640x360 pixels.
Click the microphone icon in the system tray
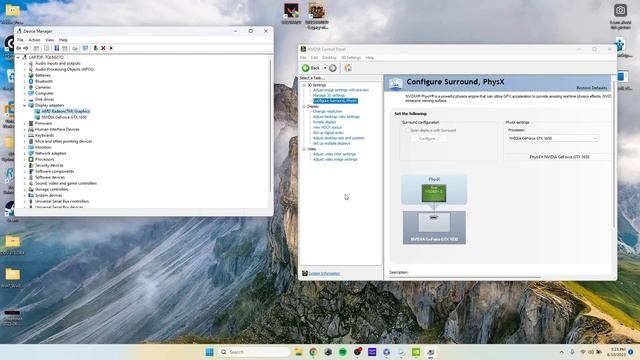[x=572, y=352]
